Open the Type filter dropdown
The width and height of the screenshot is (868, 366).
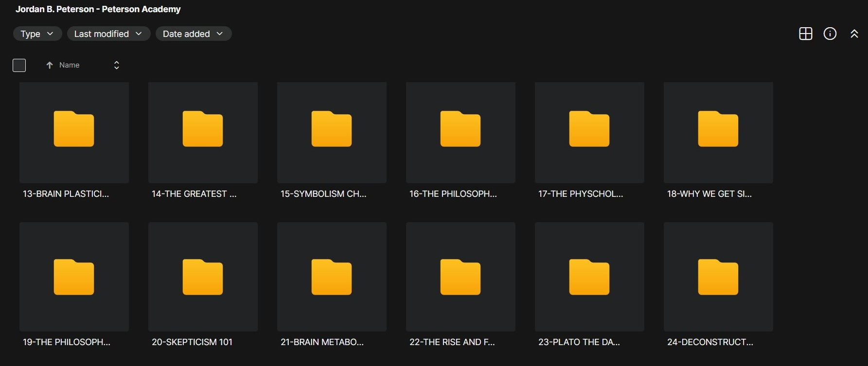(37, 34)
